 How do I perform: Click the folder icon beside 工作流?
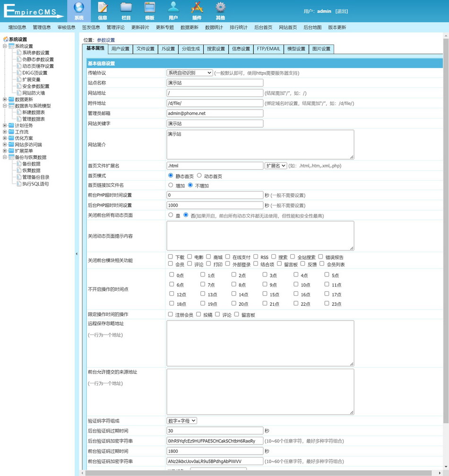[x=11, y=132]
